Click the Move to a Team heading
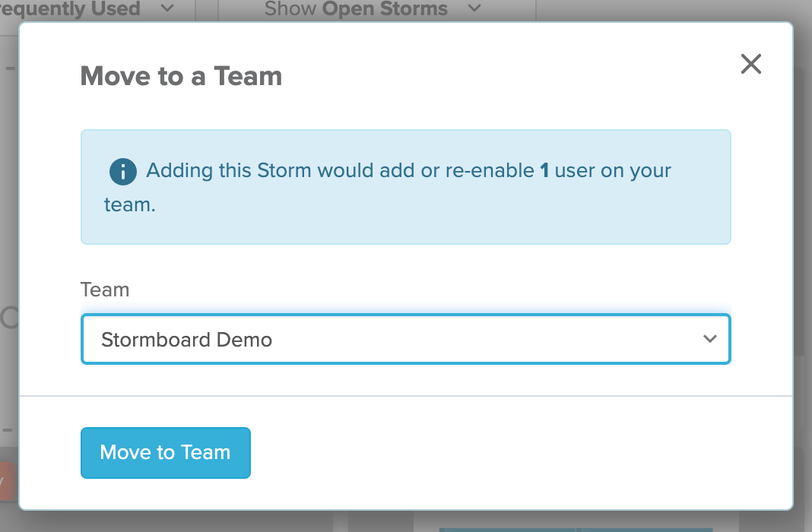The width and height of the screenshot is (812, 532). (181, 76)
